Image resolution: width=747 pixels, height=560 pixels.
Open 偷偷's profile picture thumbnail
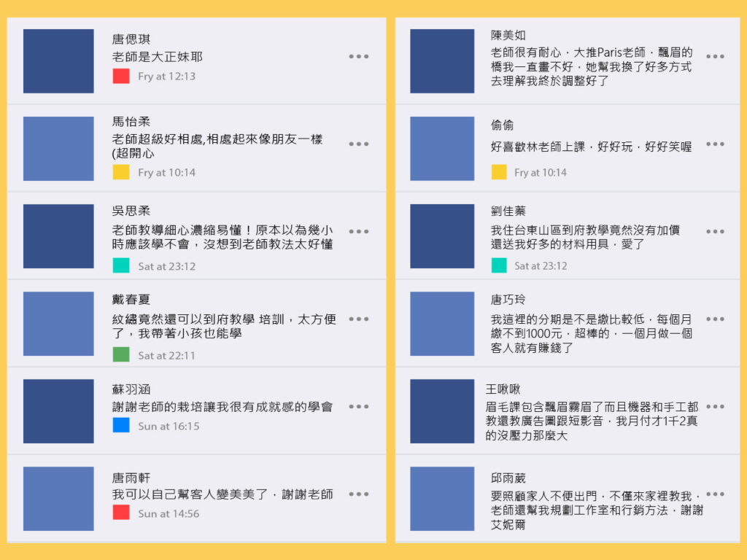[x=442, y=149]
